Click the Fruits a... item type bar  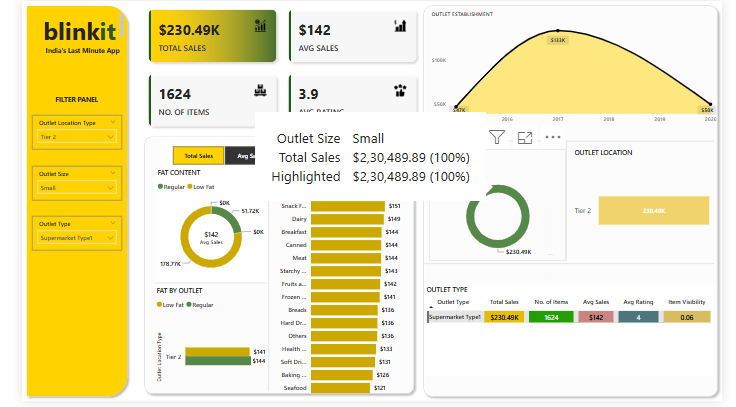[x=345, y=284]
